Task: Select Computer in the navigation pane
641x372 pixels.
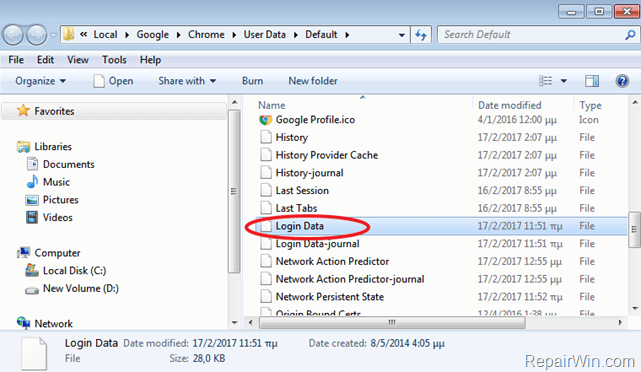Action: [x=57, y=253]
